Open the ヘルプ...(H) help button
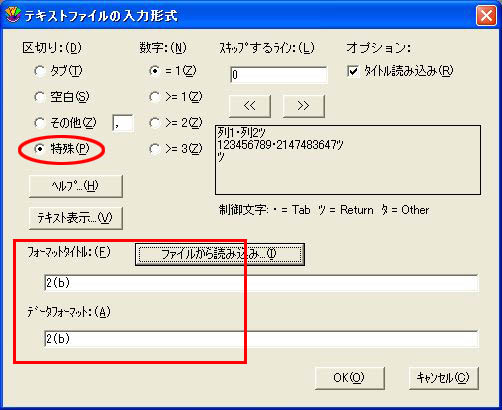This screenshot has height=410, width=502. (76, 186)
